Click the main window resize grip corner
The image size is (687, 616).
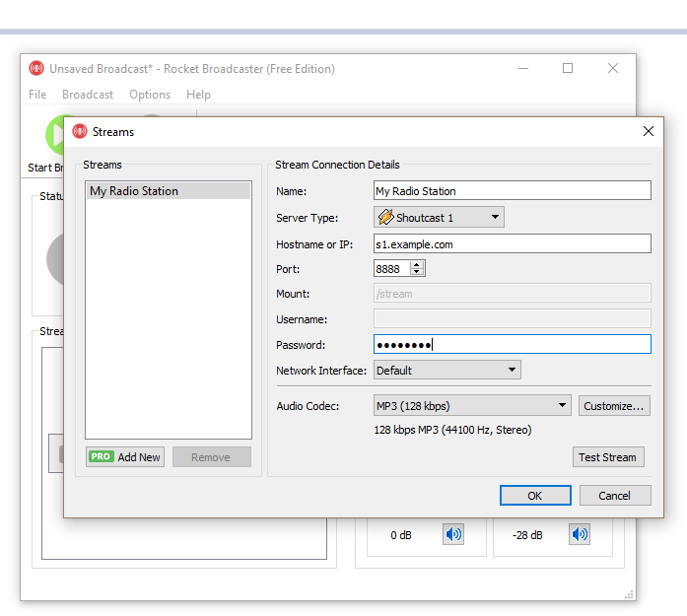pyautogui.click(x=629, y=594)
